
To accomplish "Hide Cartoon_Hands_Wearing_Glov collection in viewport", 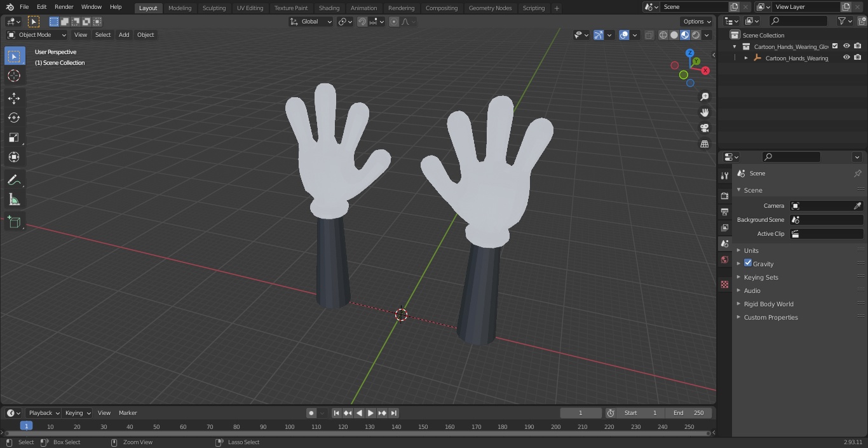I will [846, 46].
